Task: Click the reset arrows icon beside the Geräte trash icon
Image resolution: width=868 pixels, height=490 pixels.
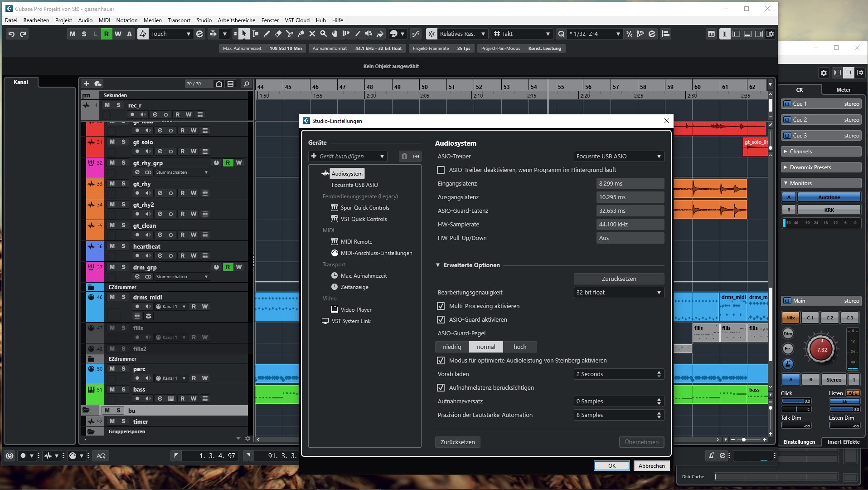Action: (x=416, y=156)
